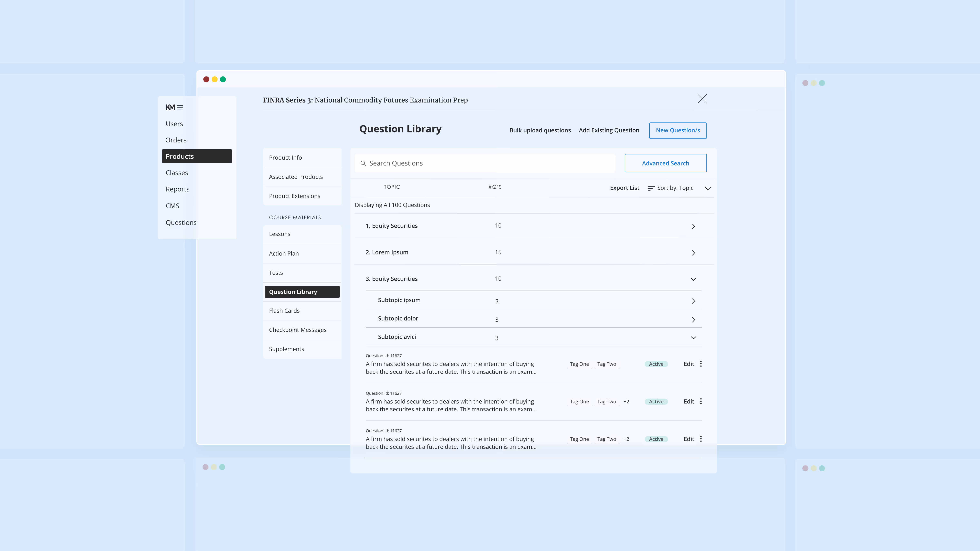Open the hamburger menu next to KM logo
Screen dimensions: 980x551
point(180,107)
